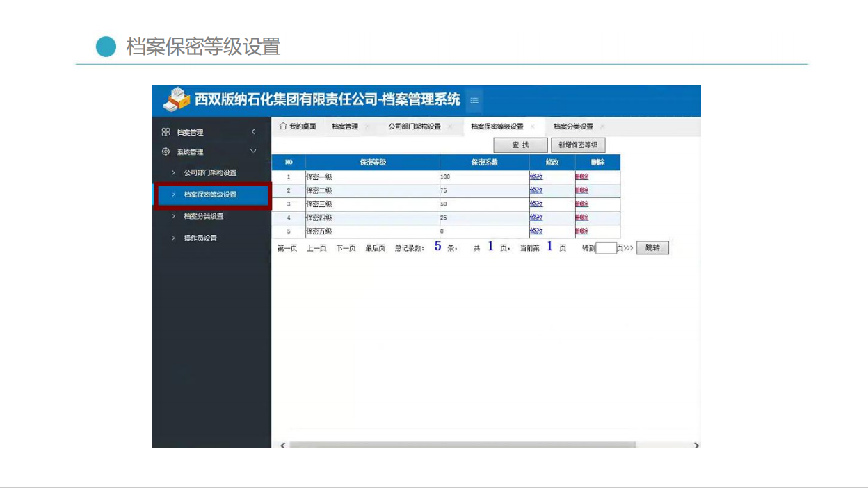Viewport: 868px width, 488px height.
Task: Click the 保密等级 column header
Action: (x=373, y=162)
